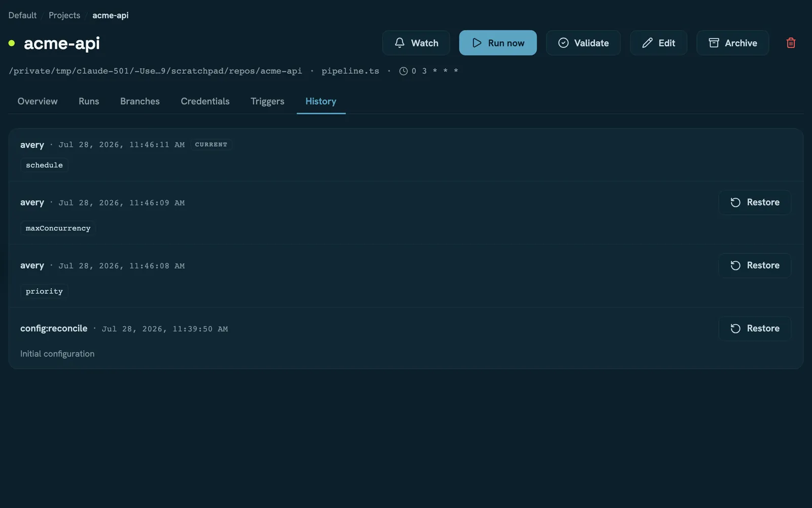Screen dimensions: 812x508
Task: Click Initial configuration text
Action: [x=57, y=354]
